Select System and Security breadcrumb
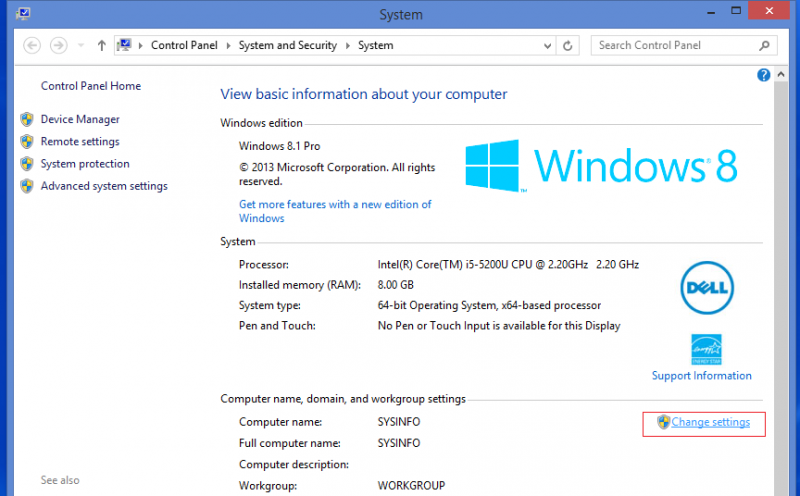The image size is (800, 496). tap(288, 45)
